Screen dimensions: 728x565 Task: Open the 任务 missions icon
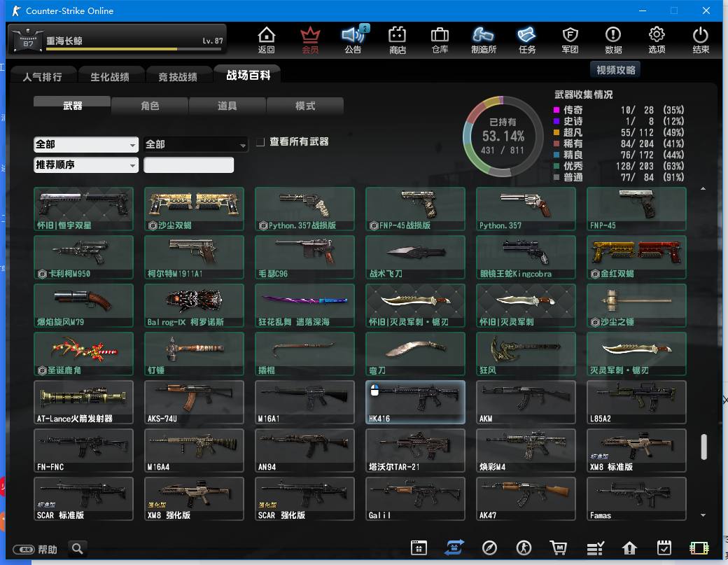(x=527, y=40)
